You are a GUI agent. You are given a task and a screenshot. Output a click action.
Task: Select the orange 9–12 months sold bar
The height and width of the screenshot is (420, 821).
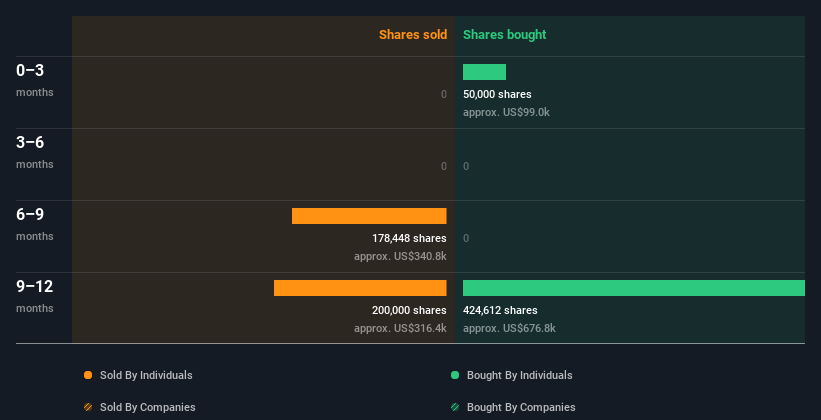(360, 288)
